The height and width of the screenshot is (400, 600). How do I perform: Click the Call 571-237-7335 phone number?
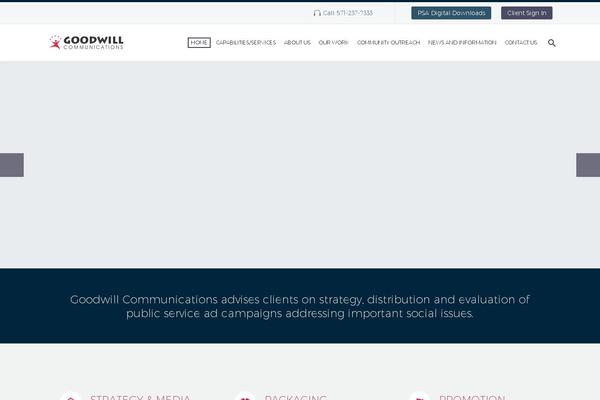[347, 13]
